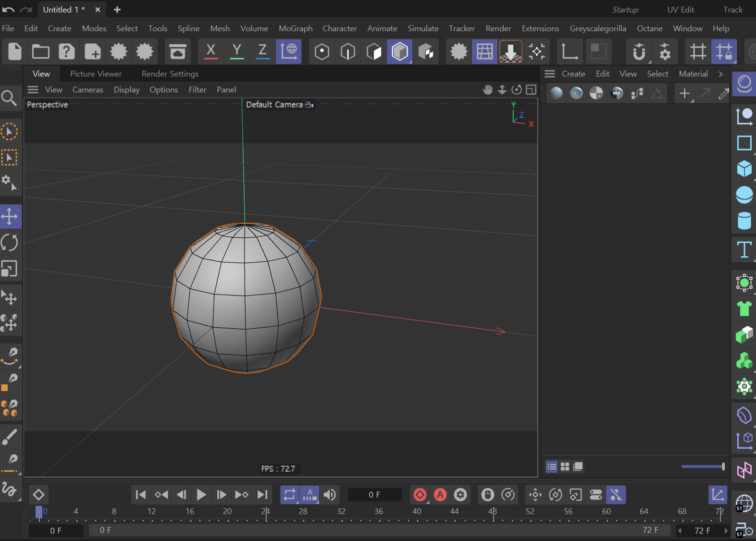Toggle the World coordinate system button
Viewport: 756px width, 541px height.
click(x=289, y=51)
